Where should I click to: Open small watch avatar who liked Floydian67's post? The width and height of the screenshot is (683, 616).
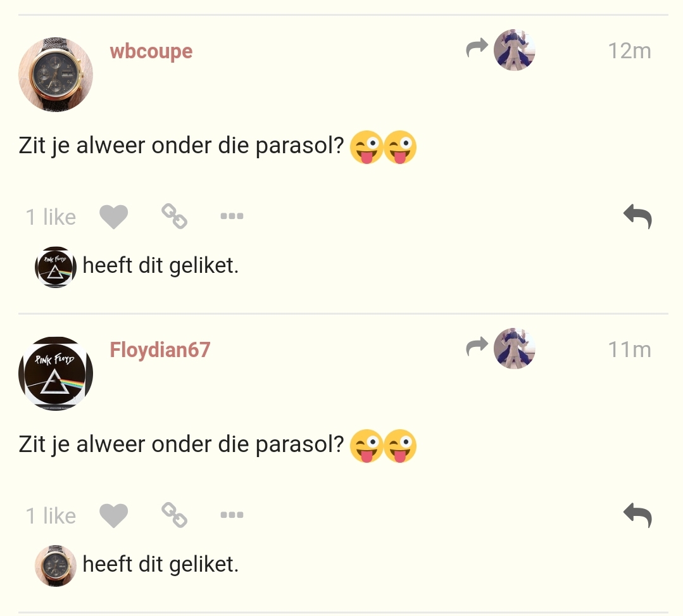tap(56, 565)
